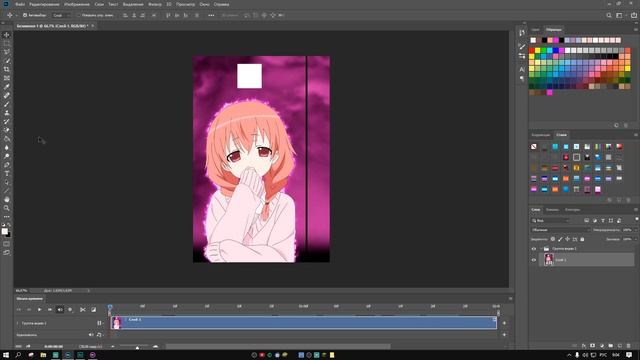Play the timeline

coord(40,310)
